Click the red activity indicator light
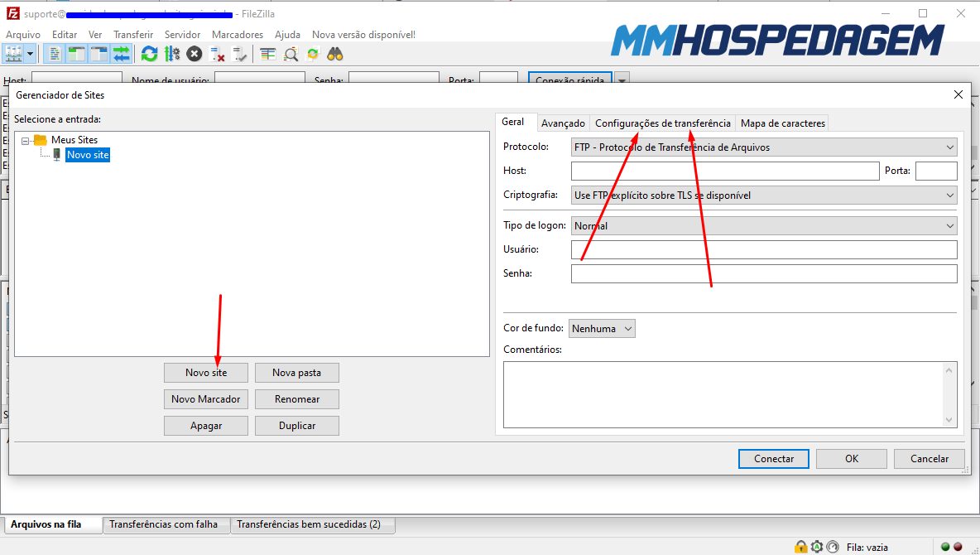The image size is (980, 555). (958, 547)
